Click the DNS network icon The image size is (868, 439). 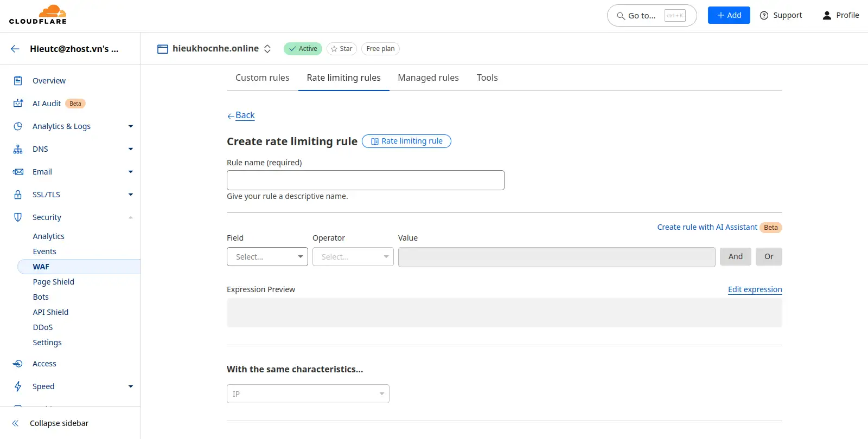18,149
